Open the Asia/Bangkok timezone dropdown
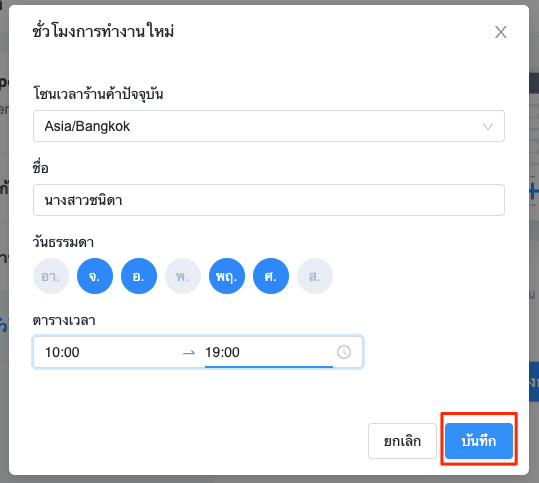Screen dimensions: 539x483 click(269, 126)
